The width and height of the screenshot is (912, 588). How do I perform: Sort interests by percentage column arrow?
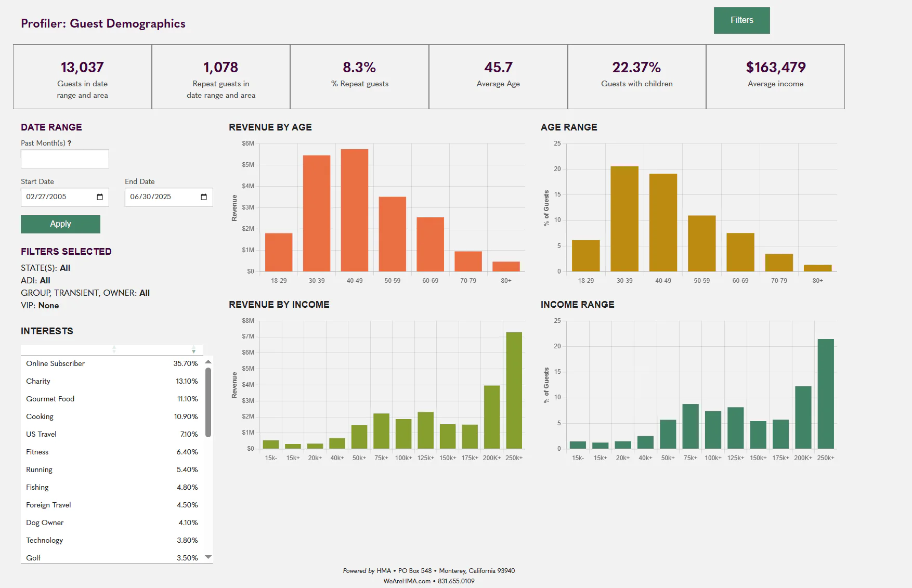pyautogui.click(x=193, y=349)
